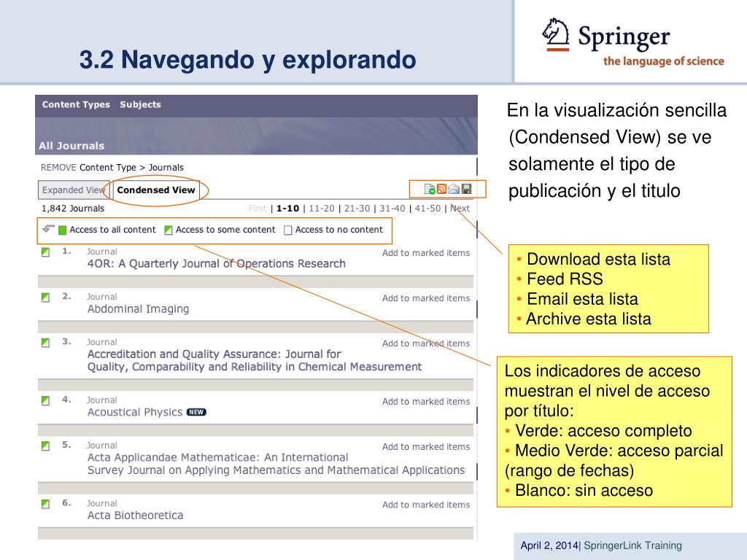This screenshot has width=747, height=560.
Task: Click the half-green Access to some content indicator
Action: pyautogui.click(x=169, y=230)
